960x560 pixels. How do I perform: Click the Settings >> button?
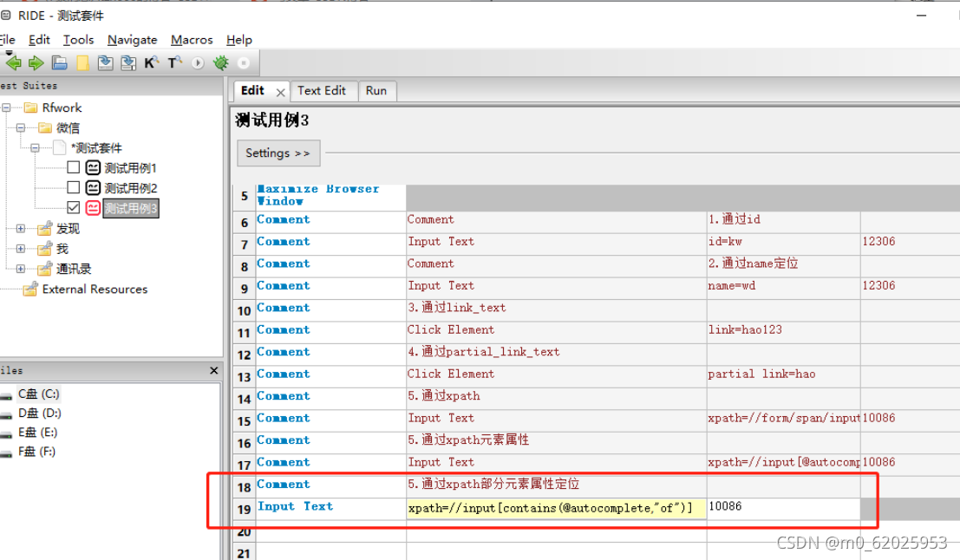coord(278,153)
